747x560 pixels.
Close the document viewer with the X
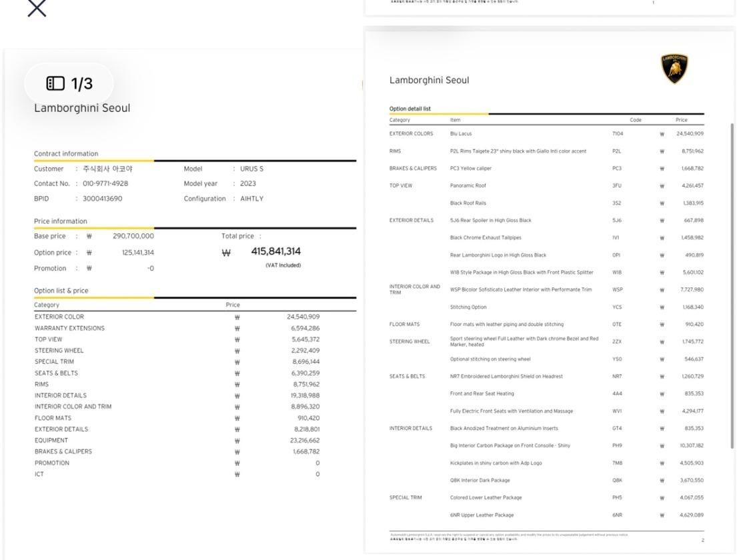point(37,7)
